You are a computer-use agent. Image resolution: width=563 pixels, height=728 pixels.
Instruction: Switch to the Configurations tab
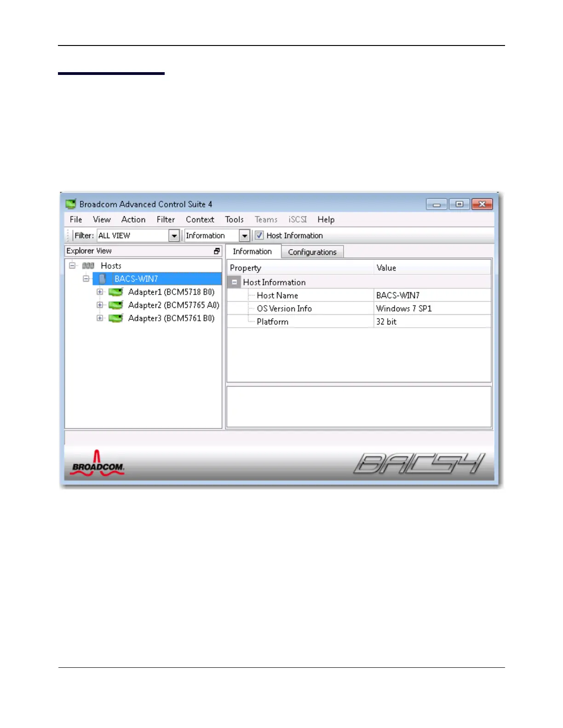(312, 252)
